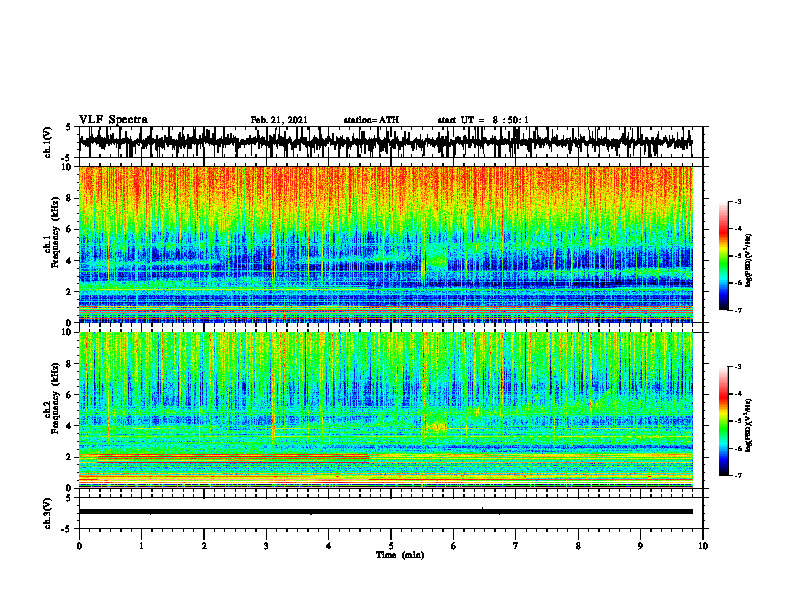This screenshot has height=612, width=792.
Task: Click the "ch.3(V)" axis label
Action: (x=48, y=513)
